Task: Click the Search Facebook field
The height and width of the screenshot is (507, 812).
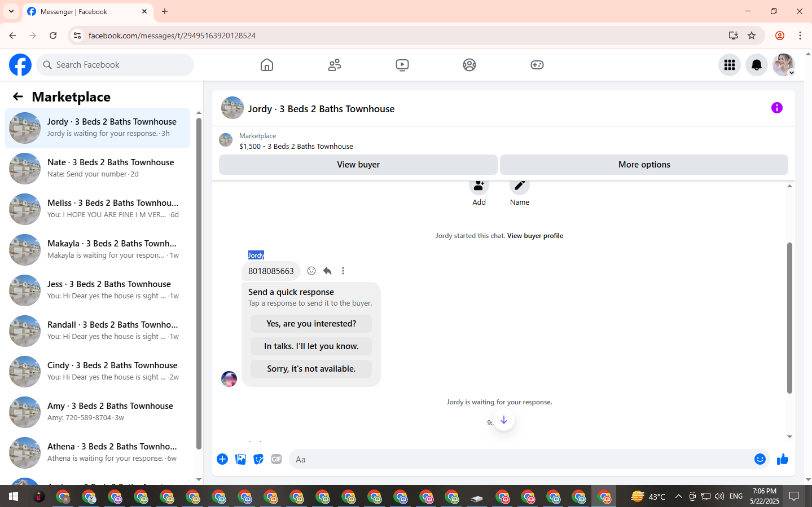Action: (x=115, y=65)
